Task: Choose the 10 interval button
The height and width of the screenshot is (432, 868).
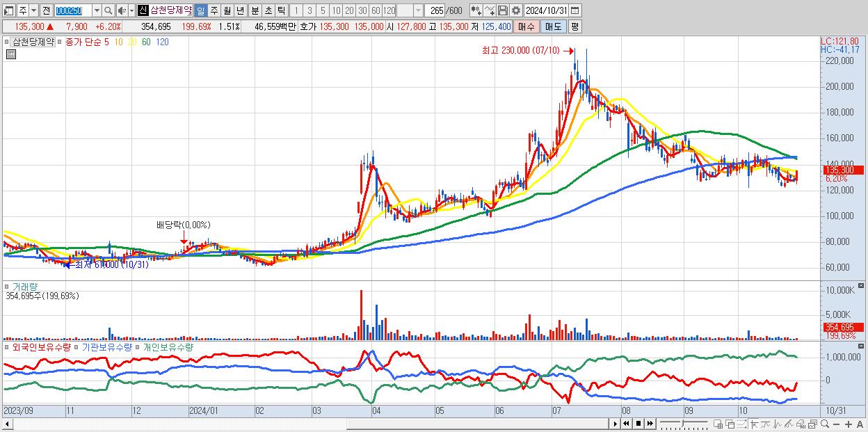Action: 336,10
